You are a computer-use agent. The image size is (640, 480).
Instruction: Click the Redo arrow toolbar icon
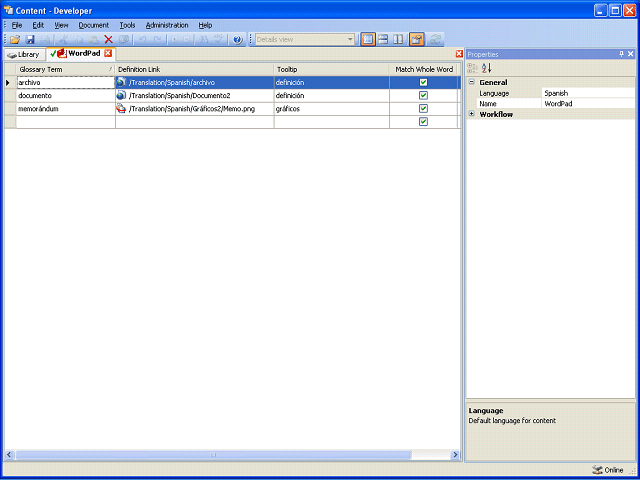158,40
